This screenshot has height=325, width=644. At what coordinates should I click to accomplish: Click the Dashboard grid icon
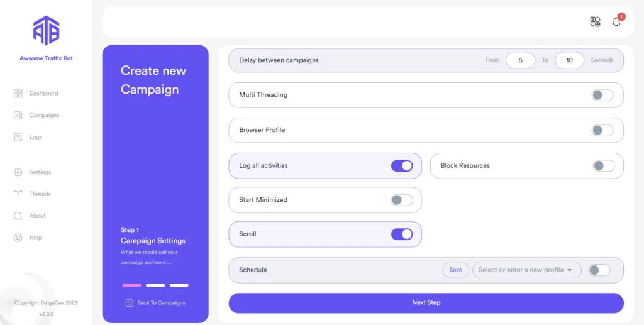18,94
